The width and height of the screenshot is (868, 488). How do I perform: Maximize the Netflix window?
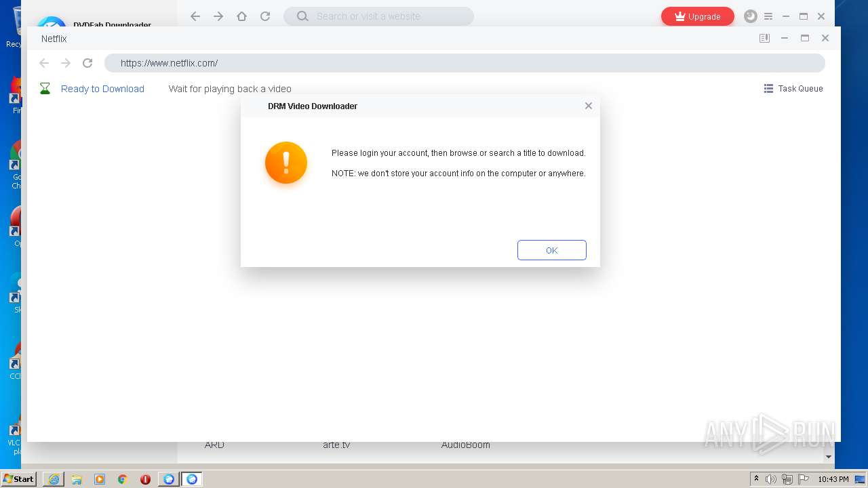[x=805, y=38]
